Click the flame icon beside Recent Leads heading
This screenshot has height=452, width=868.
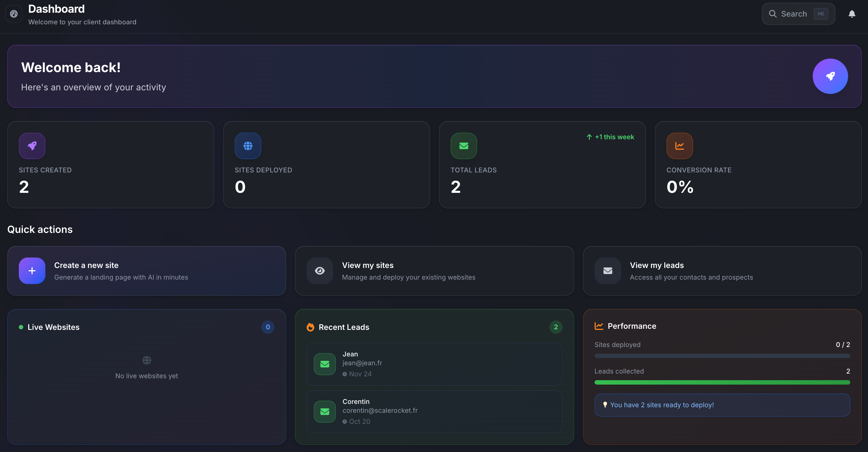[x=310, y=327]
